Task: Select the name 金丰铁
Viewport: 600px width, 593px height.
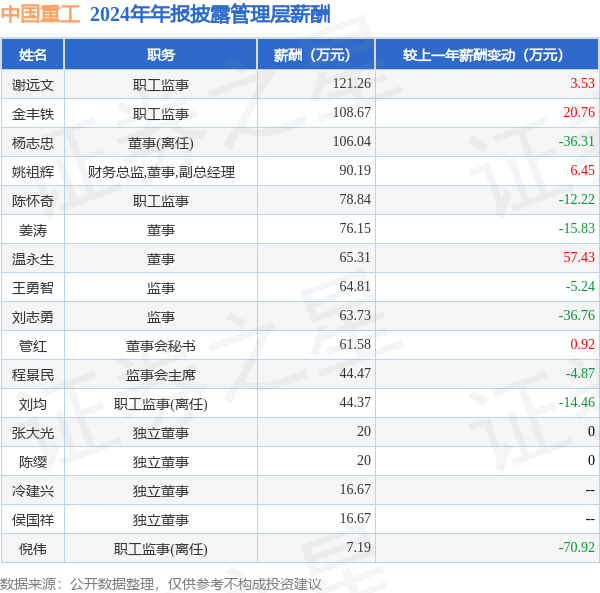Action: click(x=33, y=114)
